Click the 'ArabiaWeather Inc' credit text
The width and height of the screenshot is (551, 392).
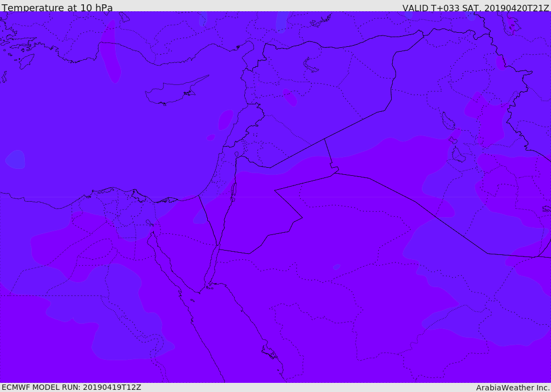512,388
